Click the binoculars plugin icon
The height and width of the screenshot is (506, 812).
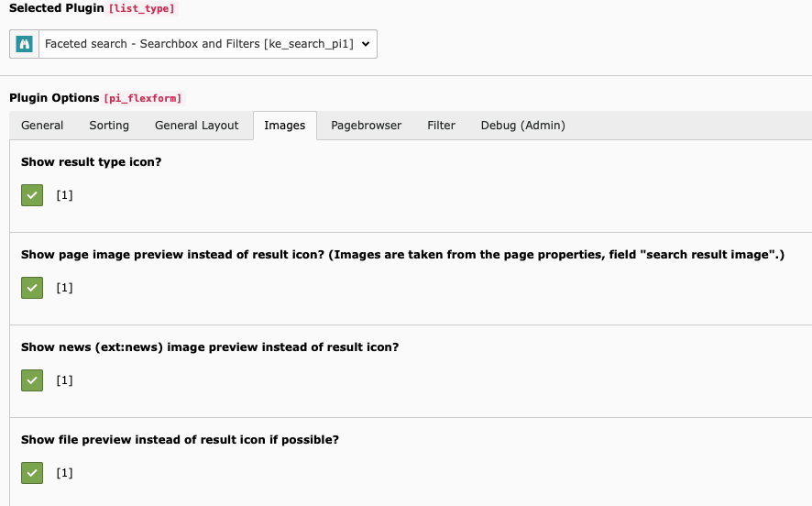click(x=25, y=44)
